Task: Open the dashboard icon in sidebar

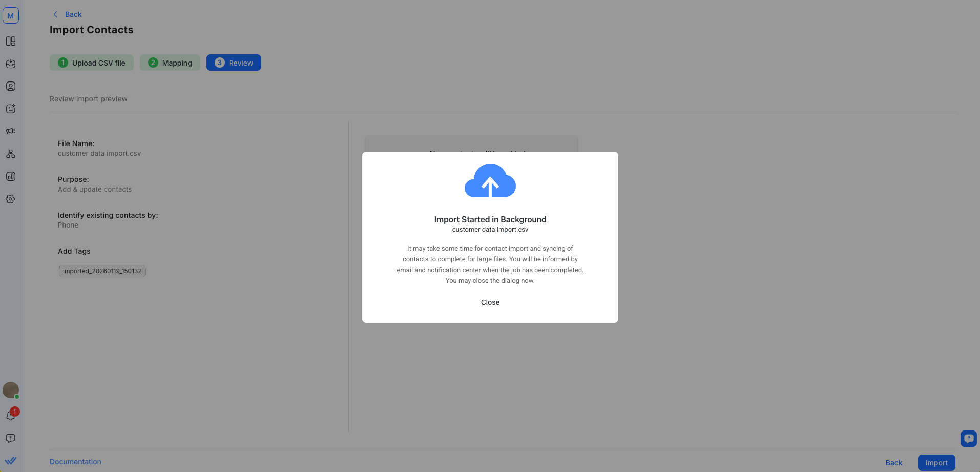Action: (x=11, y=41)
